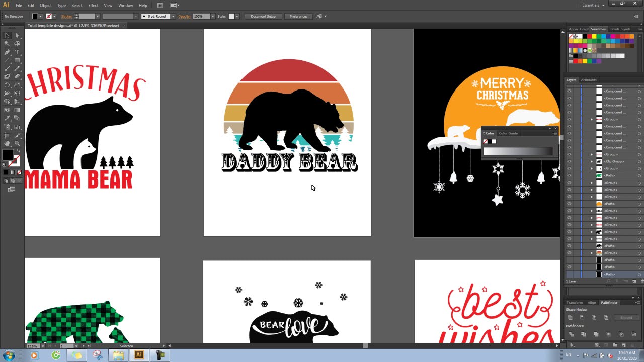Viewport: 644px width, 362px height.
Task: Open the Essentials workspace dropdown
Action: pos(593,5)
